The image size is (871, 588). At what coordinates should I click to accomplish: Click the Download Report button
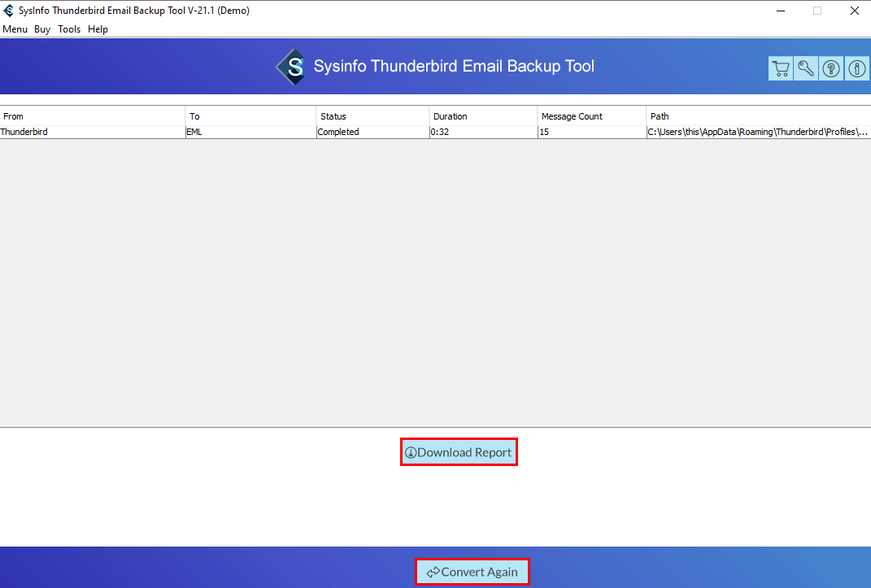click(459, 452)
